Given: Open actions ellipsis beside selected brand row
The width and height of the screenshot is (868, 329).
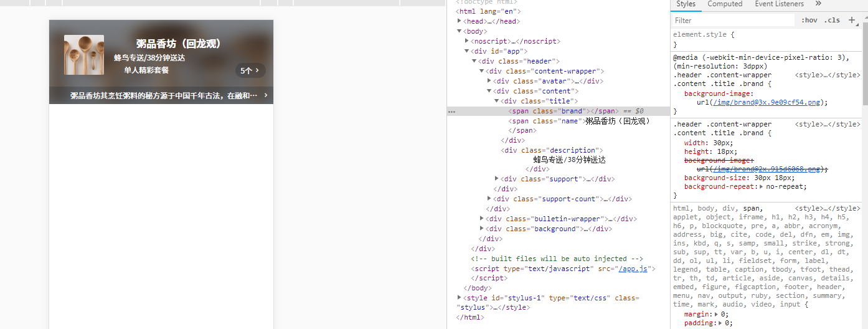Looking at the screenshot, I should [451, 112].
